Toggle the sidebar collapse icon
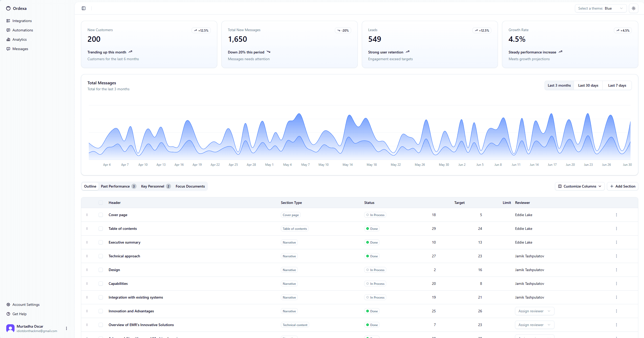This screenshot has height=338, width=644. (x=84, y=8)
